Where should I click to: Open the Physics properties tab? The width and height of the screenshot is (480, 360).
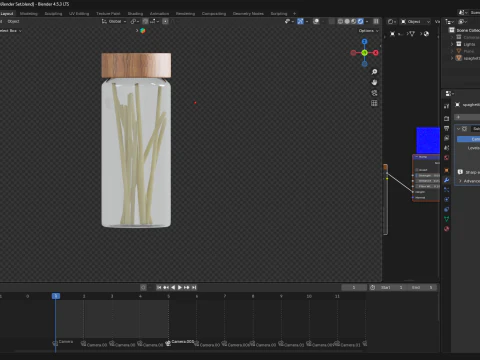pyautogui.click(x=447, y=199)
